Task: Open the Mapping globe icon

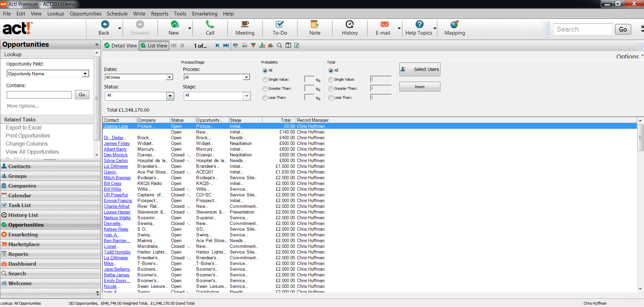Action: point(455,24)
